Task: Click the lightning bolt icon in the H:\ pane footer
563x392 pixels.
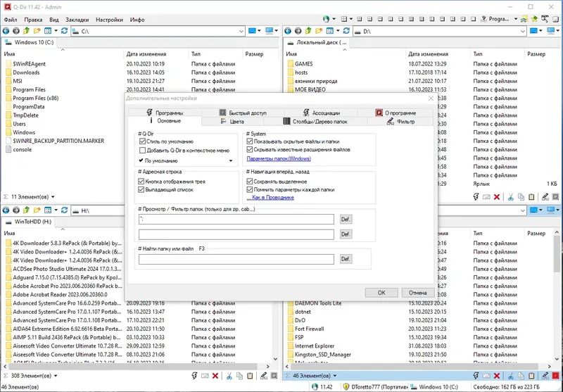Action: 194,376
